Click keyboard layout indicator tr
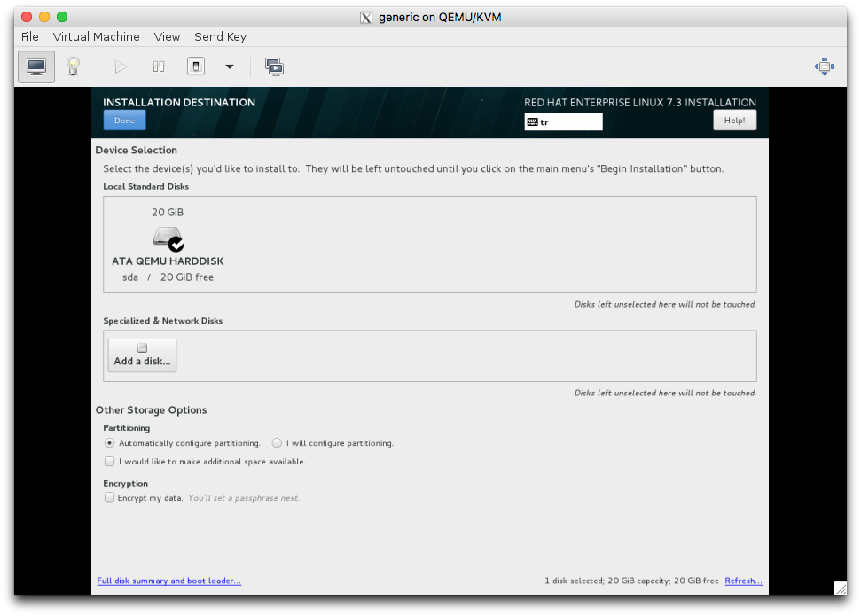This screenshot has height=616, width=861. [563, 122]
